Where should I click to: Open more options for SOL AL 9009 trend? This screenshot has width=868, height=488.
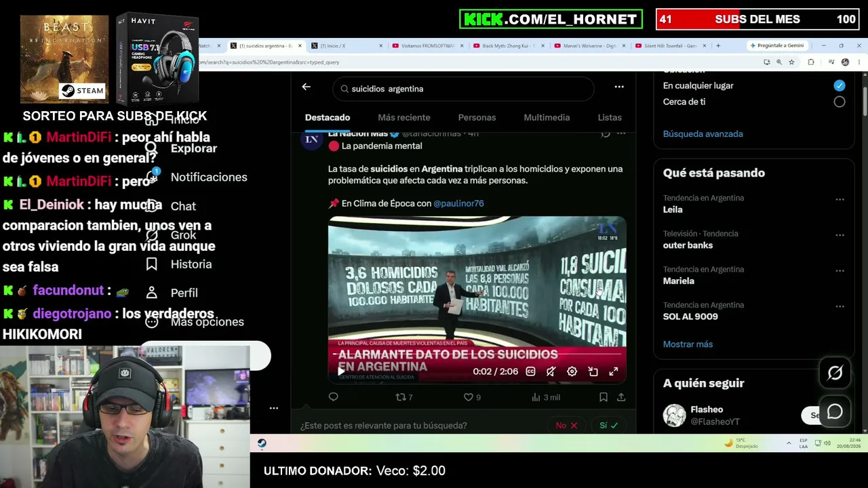840,306
